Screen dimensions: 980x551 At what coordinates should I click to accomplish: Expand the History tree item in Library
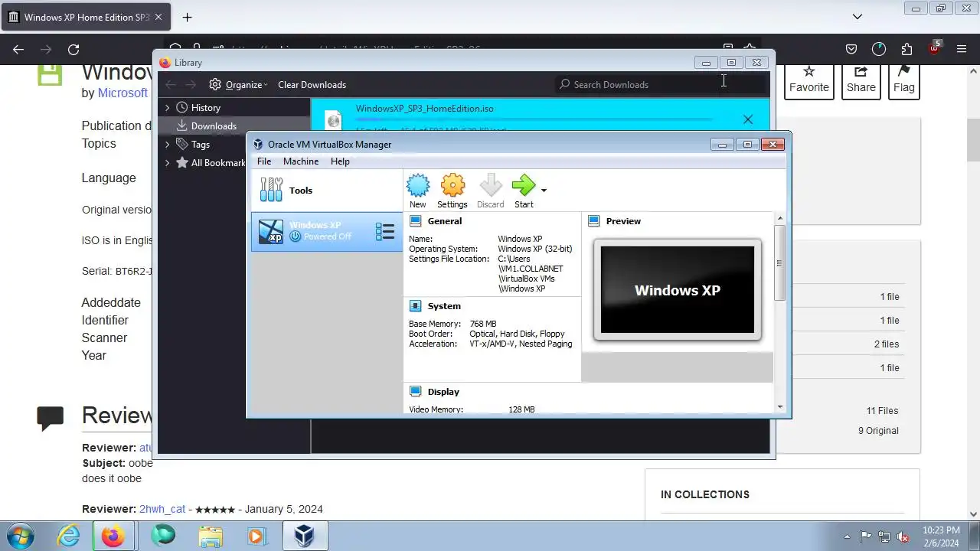(x=167, y=108)
